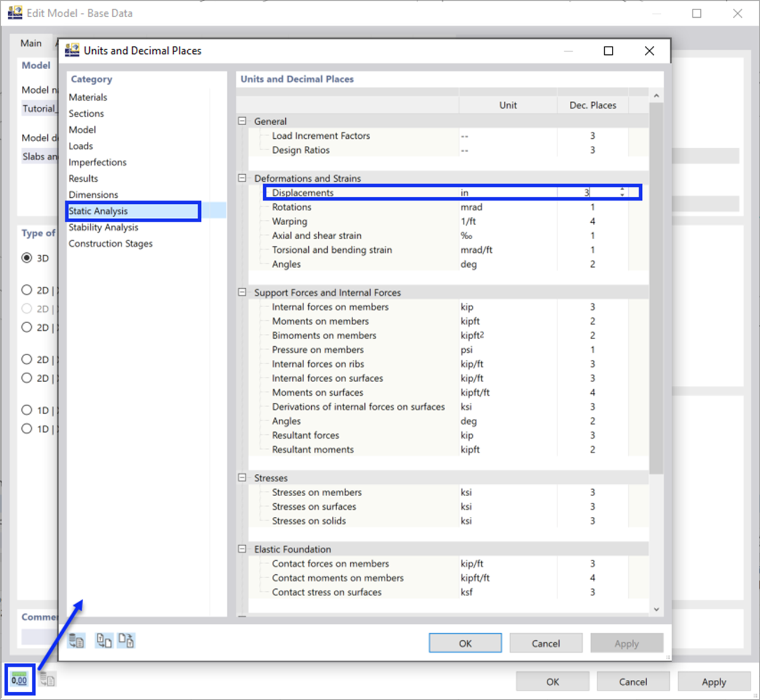The height and width of the screenshot is (700, 760).
Task: Select the Loads category
Action: pos(81,146)
